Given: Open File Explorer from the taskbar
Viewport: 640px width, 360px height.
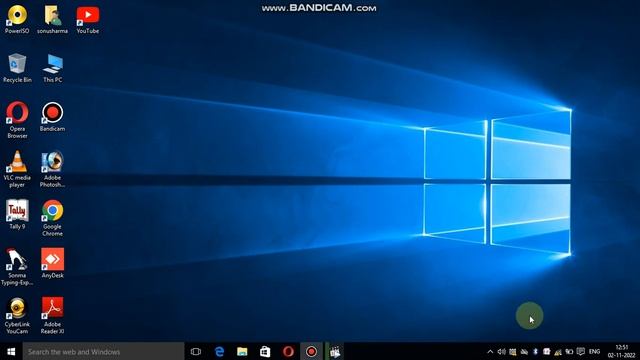Looking at the screenshot, I should 242,351.
